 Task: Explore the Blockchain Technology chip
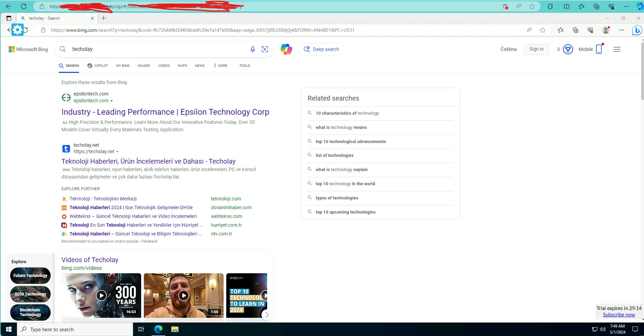(30, 312)
